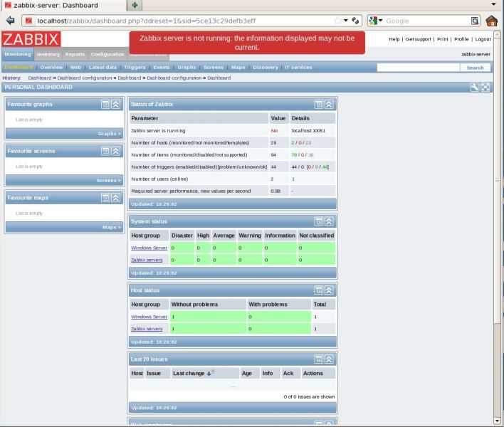The height and width of the screenshot is (427, 504).
Task: Collapse the Favourite graphs widget
Action: tap(116, 105)
